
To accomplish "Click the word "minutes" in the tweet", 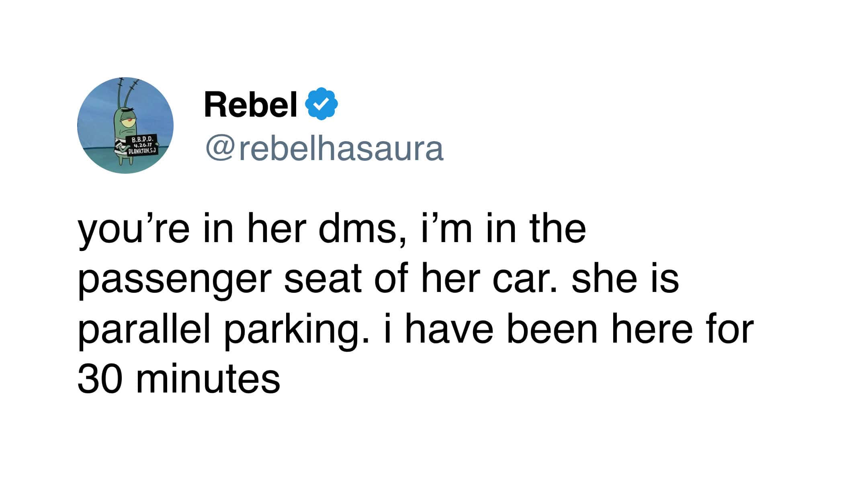I will (208, 379).
